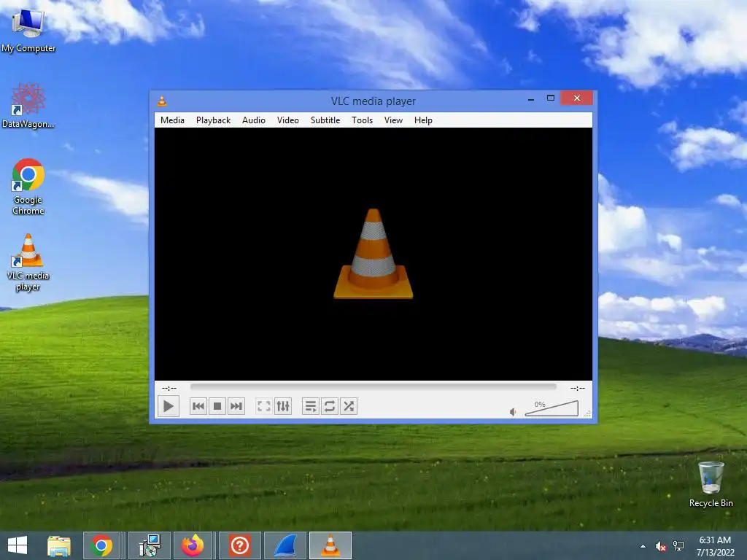The image size is (747, 560).
Task: Toggle loop/repeat mode
Action: click(329, 406)
